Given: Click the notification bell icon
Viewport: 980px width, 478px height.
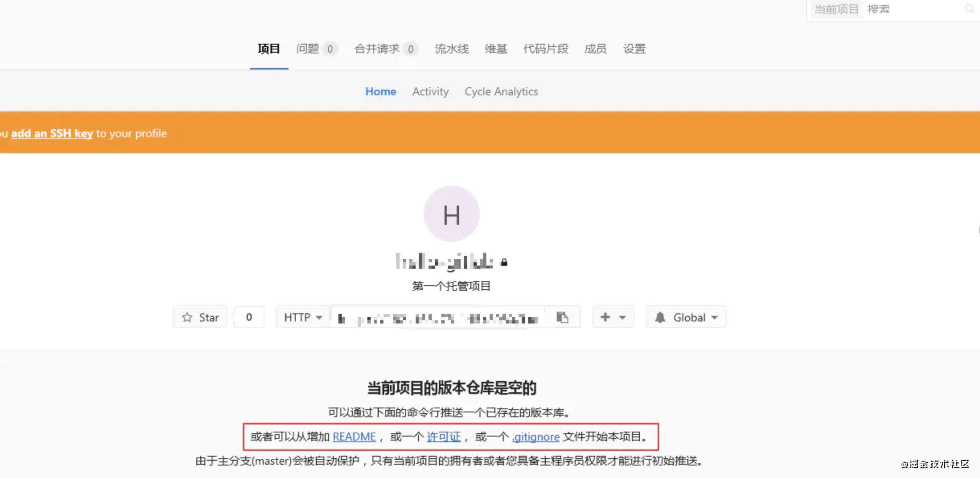Looking at the screenshot, I should [x=660, y=317].
